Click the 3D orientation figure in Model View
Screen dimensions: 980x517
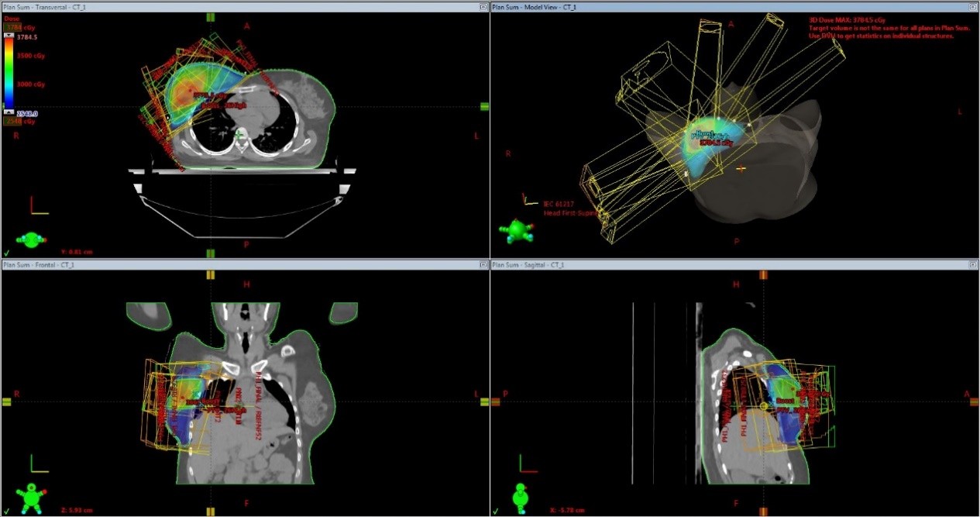(x=516, y=231)
